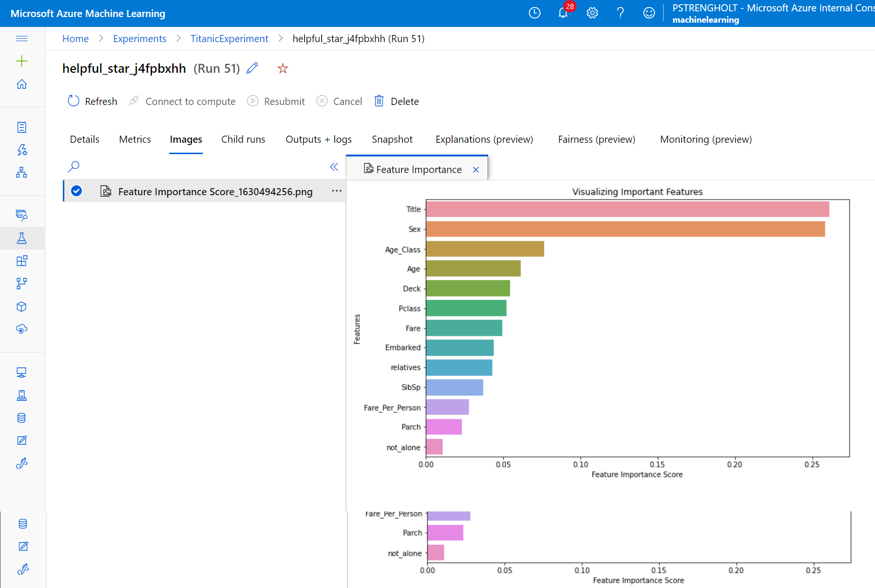Click the notifications bell icon

563,13
